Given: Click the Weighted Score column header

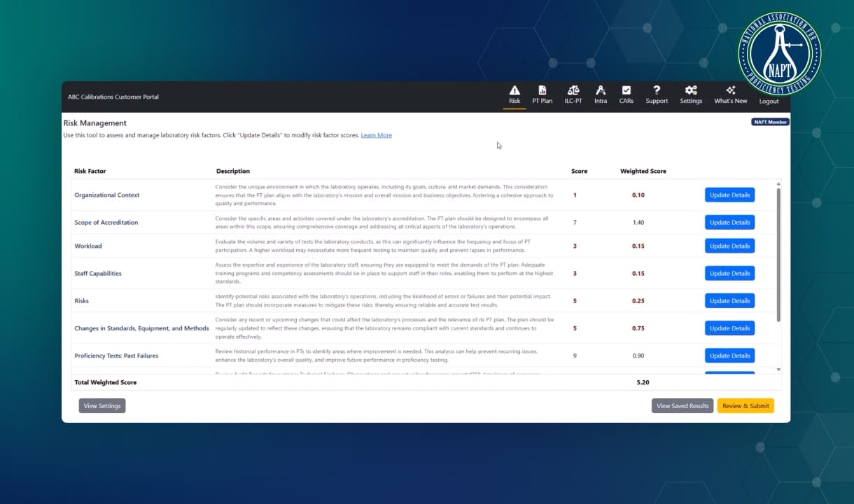Looking at the screenshot, I should [x=643, y=171].
